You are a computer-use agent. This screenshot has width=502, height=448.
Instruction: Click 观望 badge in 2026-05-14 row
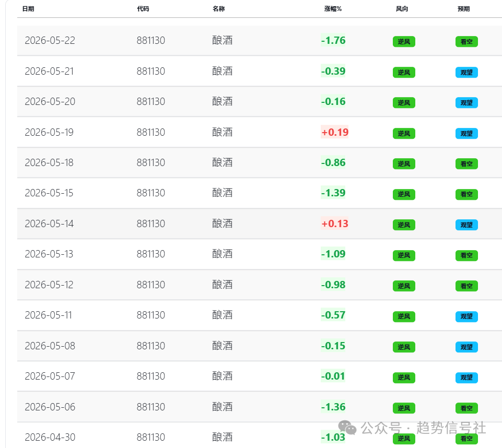pos(466,225)
